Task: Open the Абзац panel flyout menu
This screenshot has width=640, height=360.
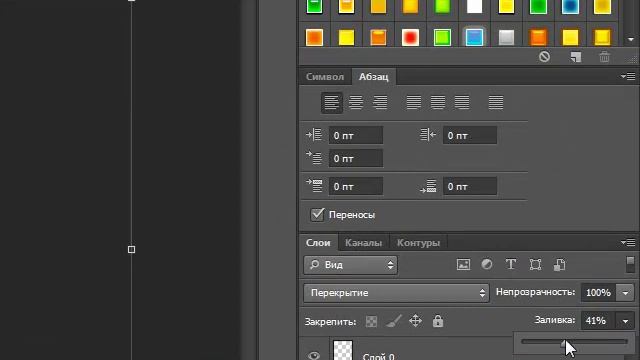Action: point(628,76)
